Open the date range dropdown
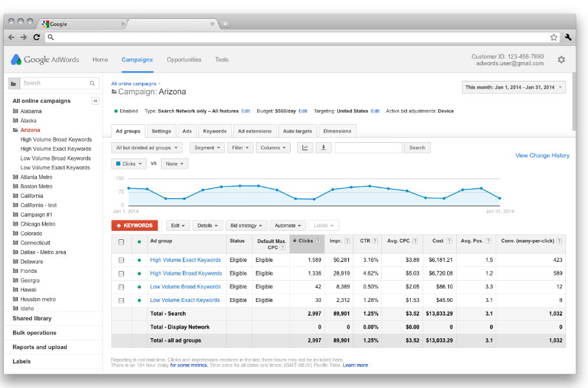 click(514, 87)
